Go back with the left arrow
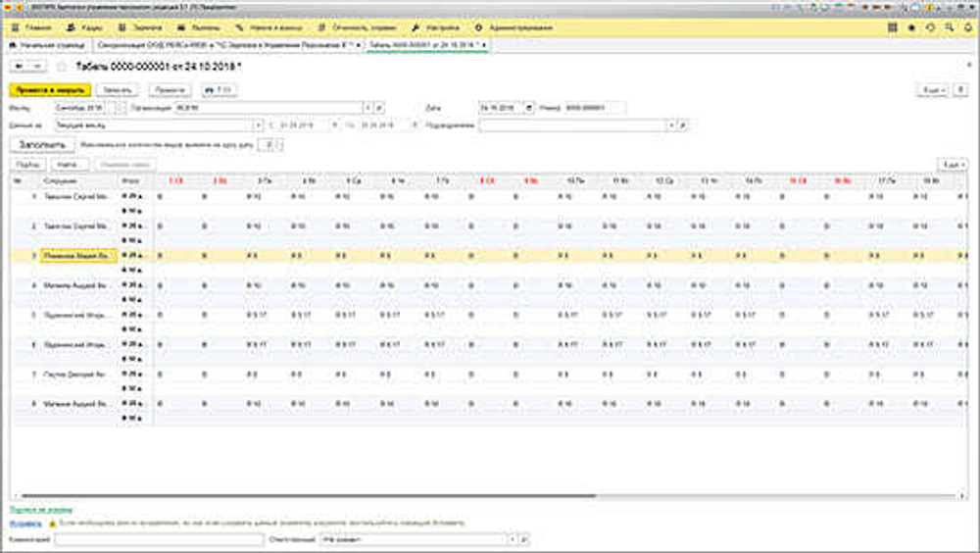The width and height of the screenshot is (980, 553). (20, 67)
